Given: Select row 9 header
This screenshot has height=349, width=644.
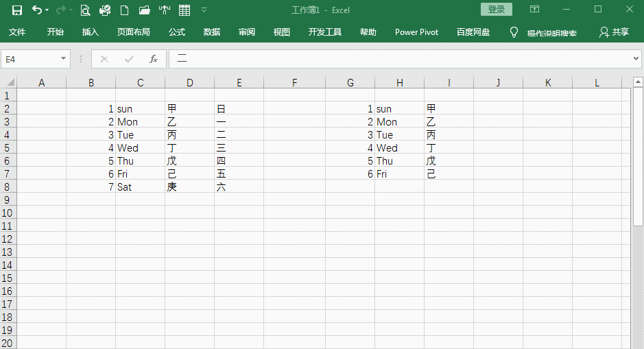Looking at the screenshot, I should click(x=7, y=200).
